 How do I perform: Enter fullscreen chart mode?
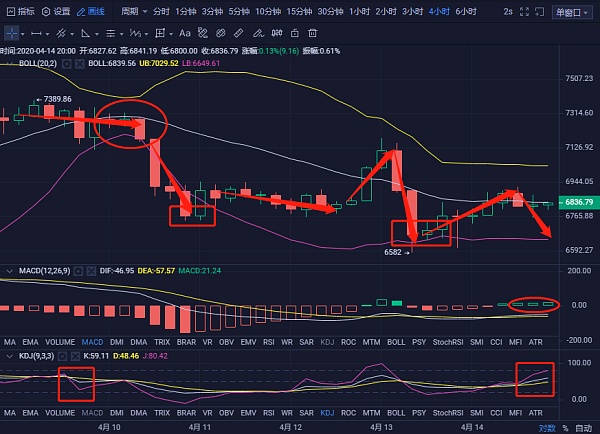[524, 12]
